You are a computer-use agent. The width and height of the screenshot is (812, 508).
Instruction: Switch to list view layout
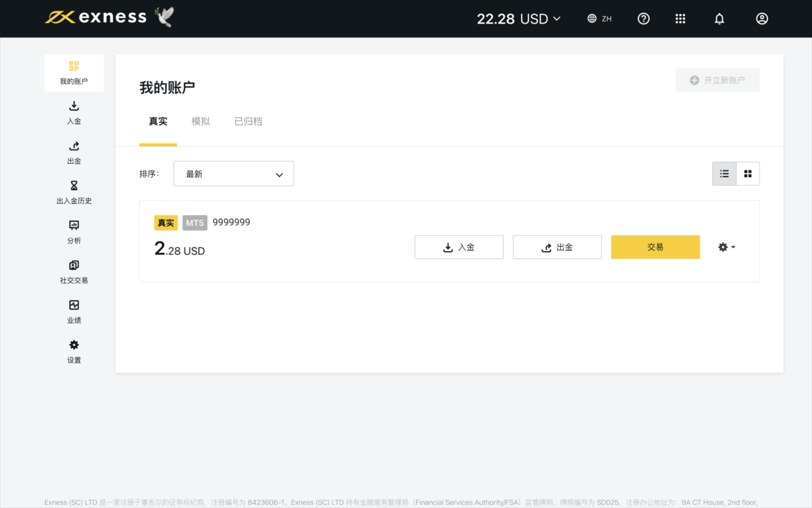724,174
